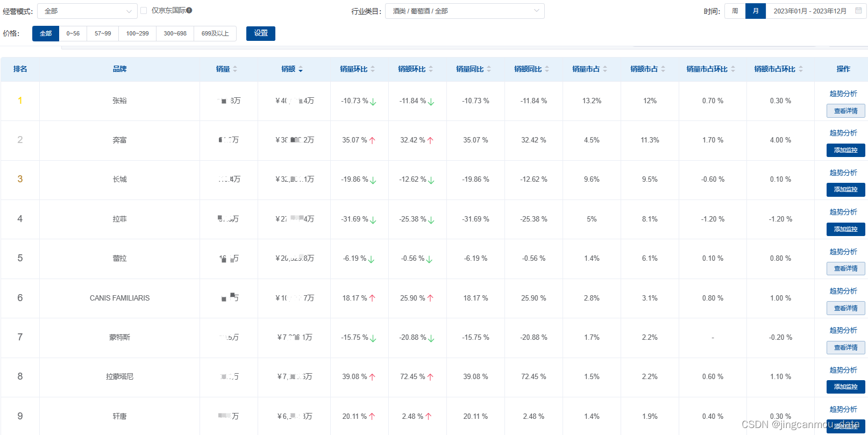Select the 100~299 price range
This screenshot has height=435, width=868.
(138, 33)
